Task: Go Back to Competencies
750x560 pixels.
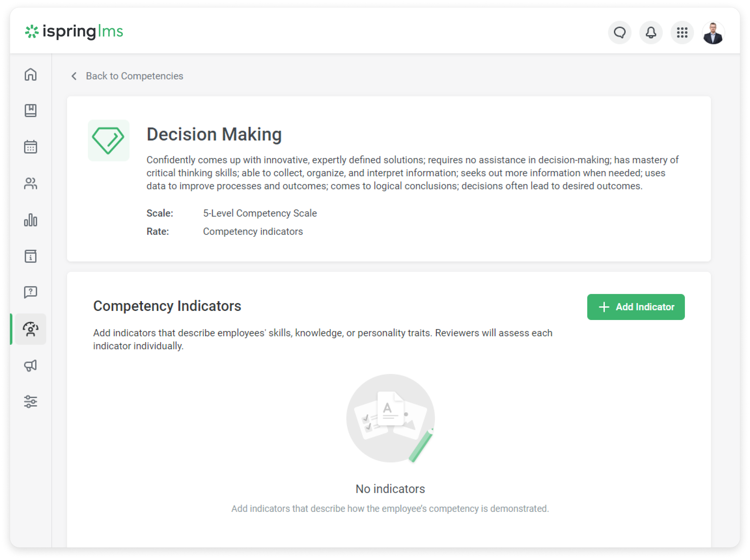Action: coord(134,76)
